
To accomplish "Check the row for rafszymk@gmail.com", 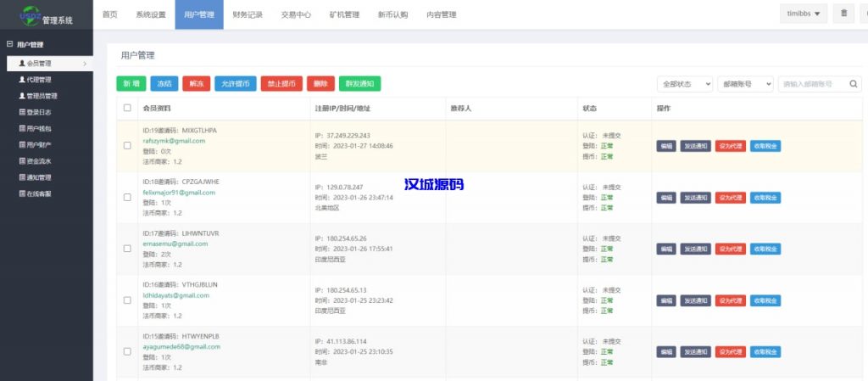I will (127, 146).
